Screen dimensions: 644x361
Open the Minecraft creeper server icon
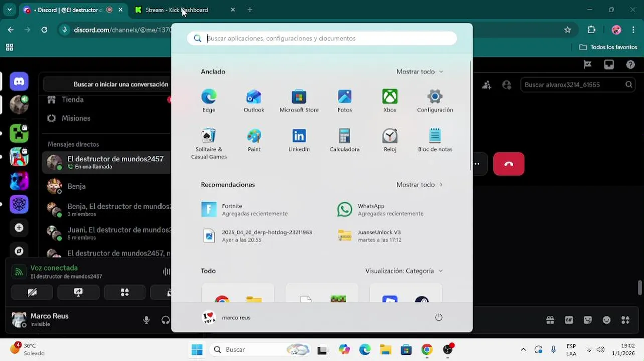[x=19, y=133]
